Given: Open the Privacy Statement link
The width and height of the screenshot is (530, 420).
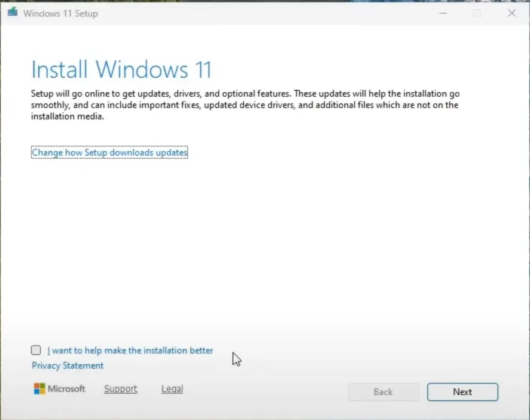Looking at the screenshot, I should pos(68,366).
